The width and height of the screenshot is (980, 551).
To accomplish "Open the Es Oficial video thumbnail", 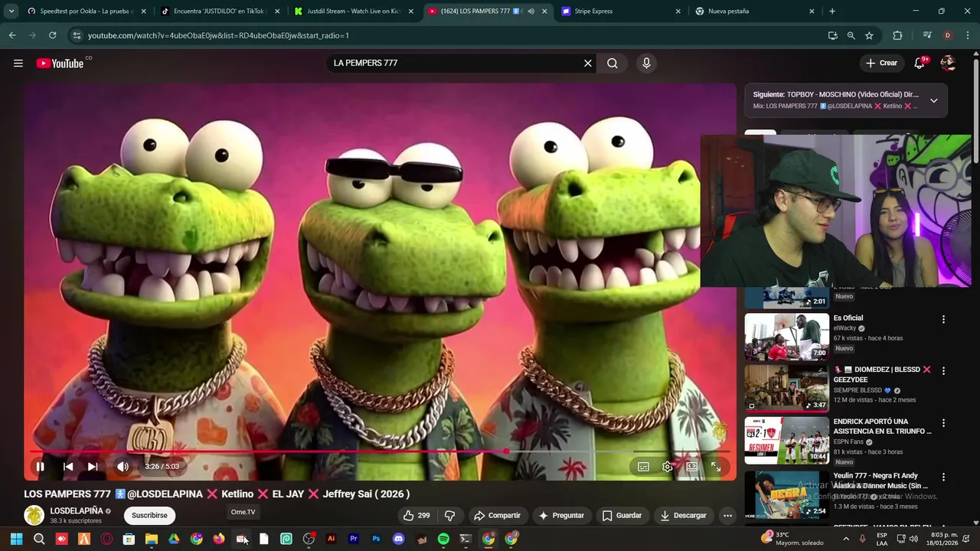I will tap(786, 337).
